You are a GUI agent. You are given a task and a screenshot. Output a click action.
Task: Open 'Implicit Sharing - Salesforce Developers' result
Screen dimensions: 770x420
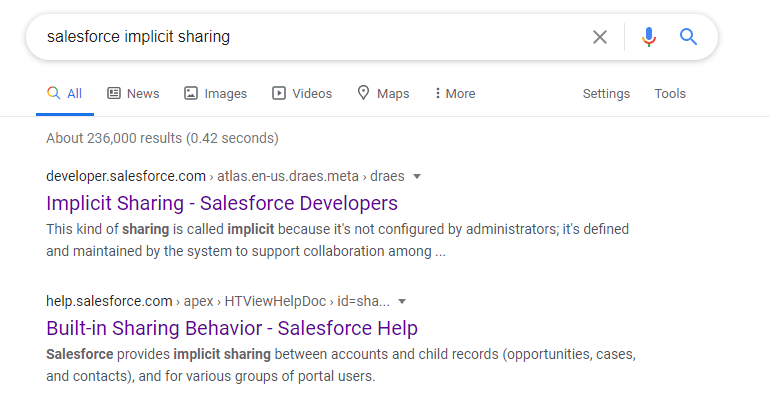222,203
